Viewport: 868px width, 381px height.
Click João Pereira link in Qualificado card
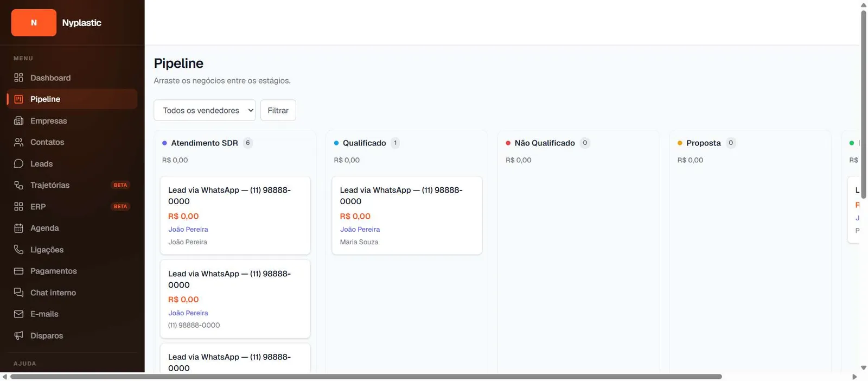click(360, 230)
